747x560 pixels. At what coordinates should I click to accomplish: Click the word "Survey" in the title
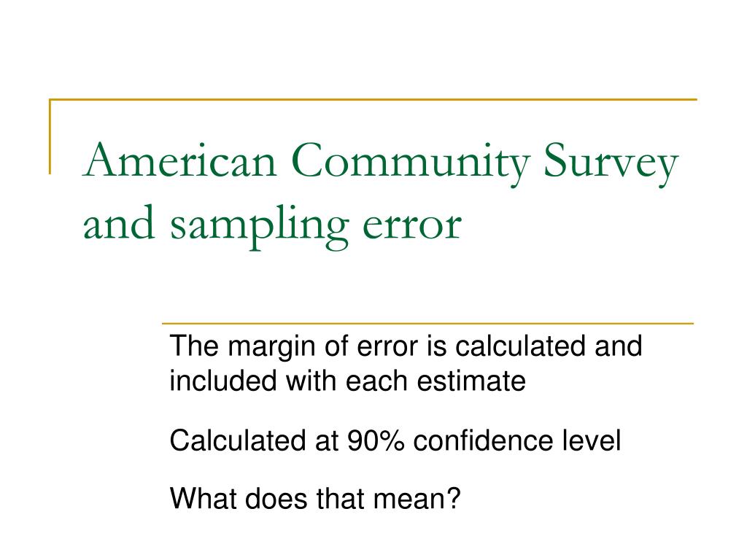[611, 164]
